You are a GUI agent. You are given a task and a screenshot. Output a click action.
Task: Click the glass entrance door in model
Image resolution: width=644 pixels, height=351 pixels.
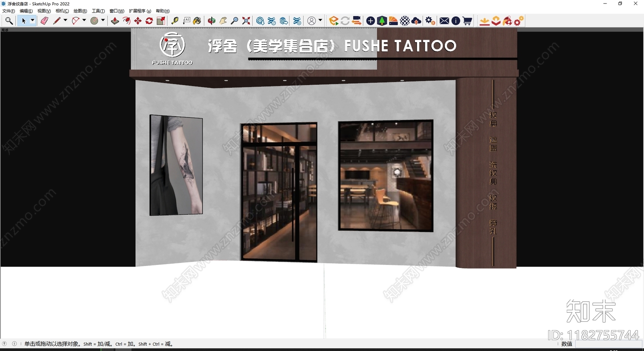pyautogui.click(x=279, y=193)
